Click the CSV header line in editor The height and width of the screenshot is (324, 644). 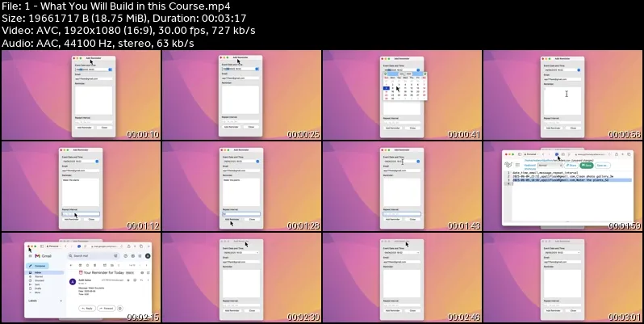pos(546,173)
